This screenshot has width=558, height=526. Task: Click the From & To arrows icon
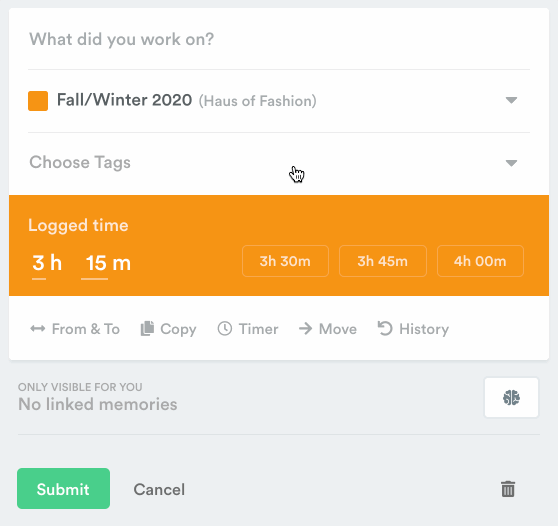38,328
